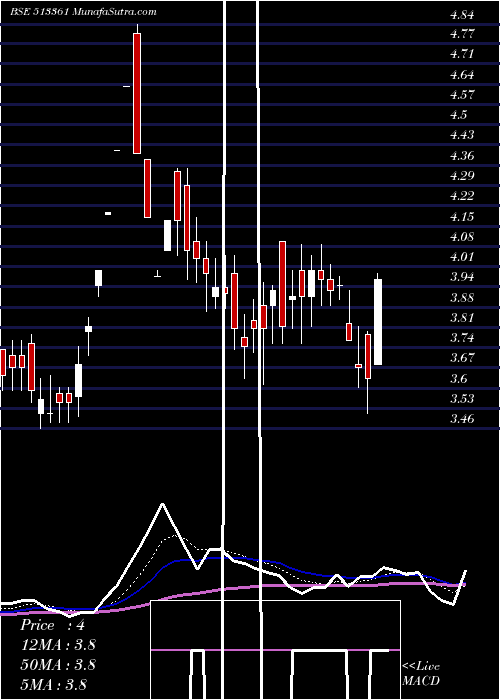The width and height of the screenshot is (500, 700).
Task: Select the 4.01 price axis label
Action: point(462,257)
